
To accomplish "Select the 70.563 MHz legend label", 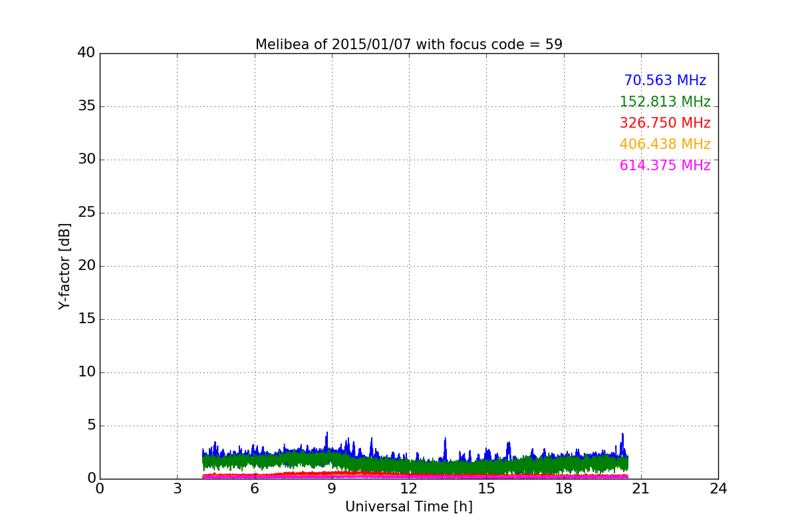I will tap(665, 80).
